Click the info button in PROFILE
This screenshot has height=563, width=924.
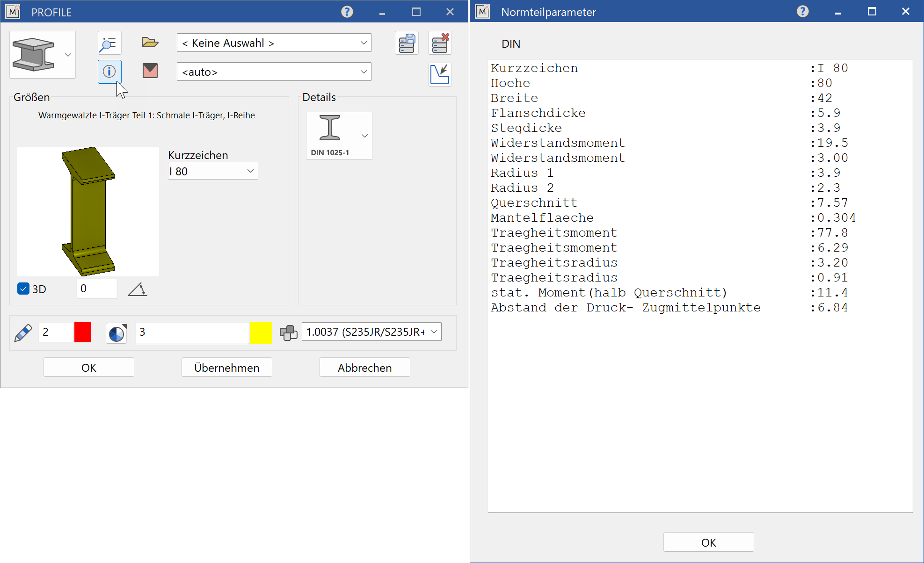[109, 72]
